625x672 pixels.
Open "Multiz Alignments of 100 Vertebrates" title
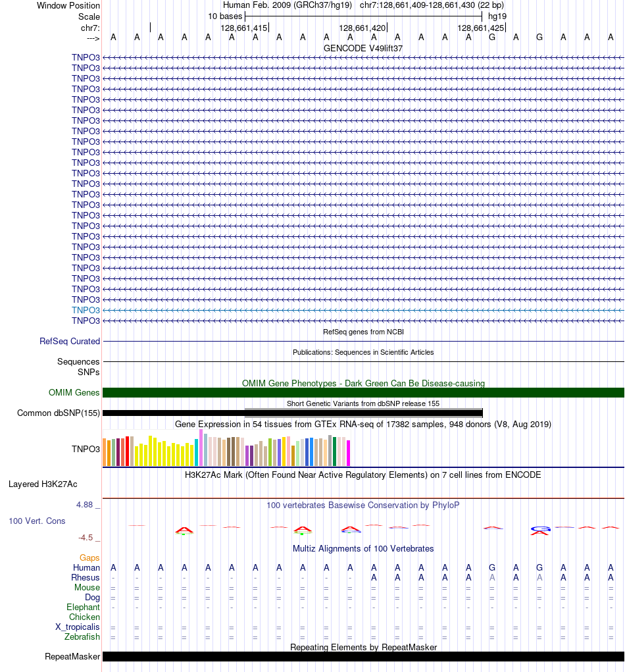[x=363, y=549]
